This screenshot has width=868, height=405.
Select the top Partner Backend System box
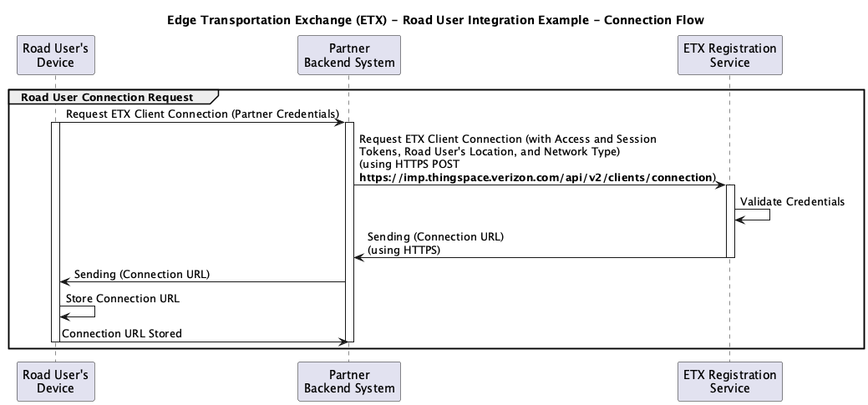[348, 55]
